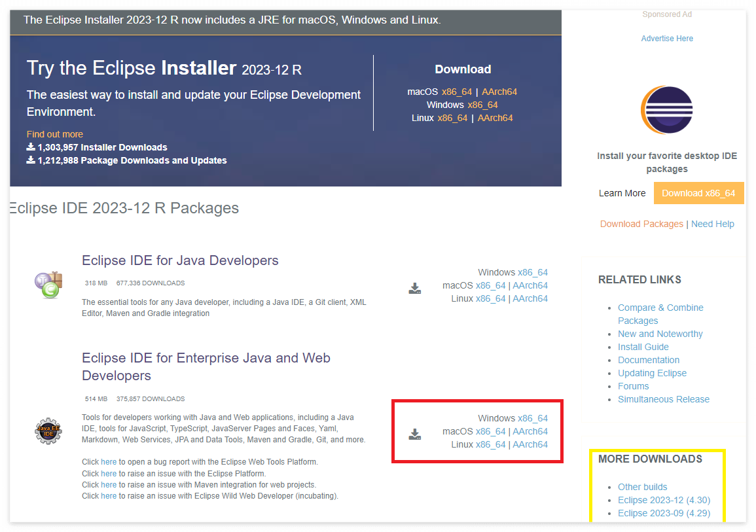Select the '375,857 DOWNLOADS' count
The image size is (756, 532).
point(151,399)
